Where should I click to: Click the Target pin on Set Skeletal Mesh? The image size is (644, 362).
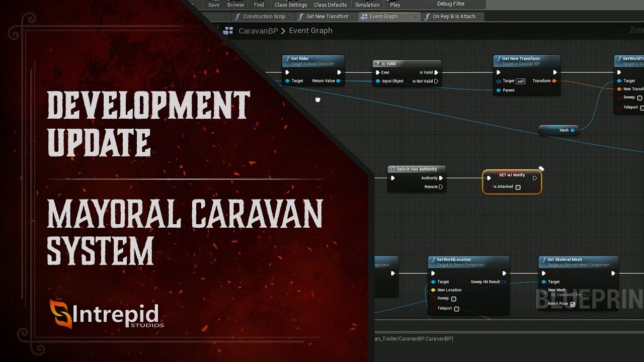coord(544,282)
